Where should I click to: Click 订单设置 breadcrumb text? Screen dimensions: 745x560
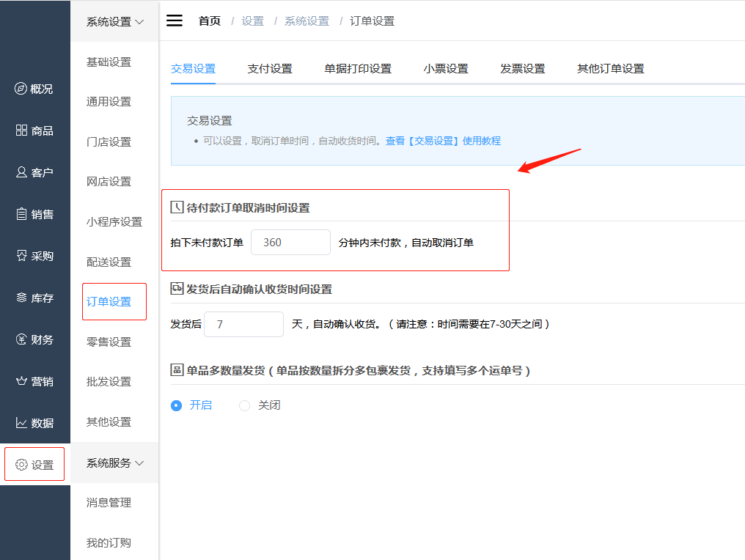click(372, 21)
